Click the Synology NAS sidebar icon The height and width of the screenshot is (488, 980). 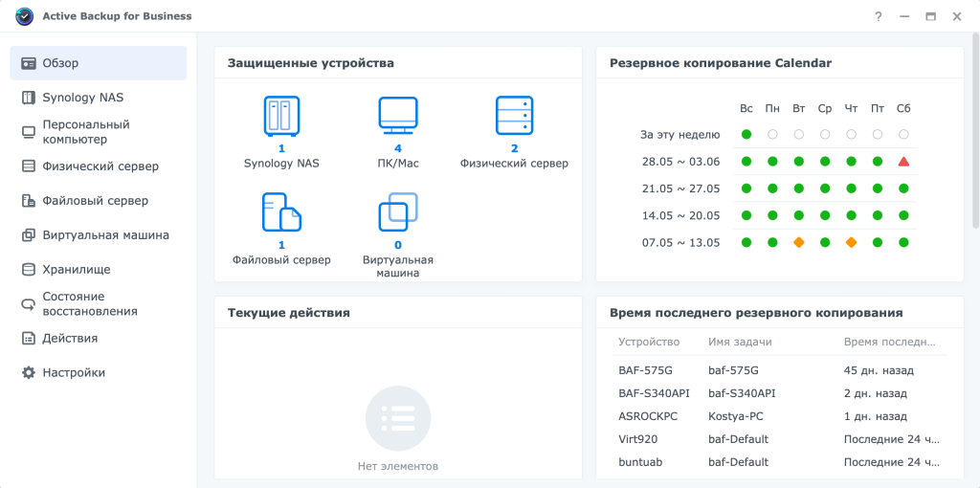pyautogui.click(x=29, y=98)
